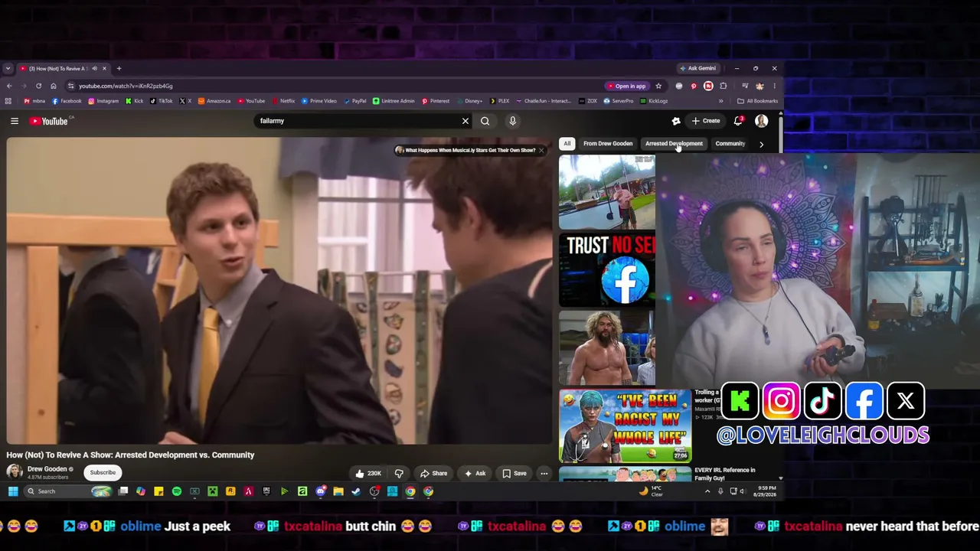Image resolution: width=980 pixels, height=551 pixels.
Task: Open the Instagram bookmark
Action: [x=103, y=101]
